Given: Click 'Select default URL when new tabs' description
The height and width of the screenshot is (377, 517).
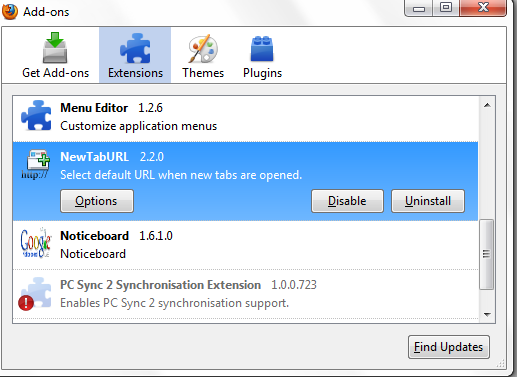Looking at the screenshot, I should (181, 175).
